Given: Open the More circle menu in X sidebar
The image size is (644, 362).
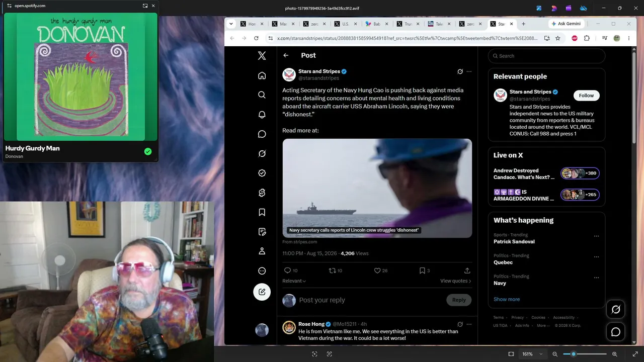Looking at the screenshot, I should click(x=262, y=271).
